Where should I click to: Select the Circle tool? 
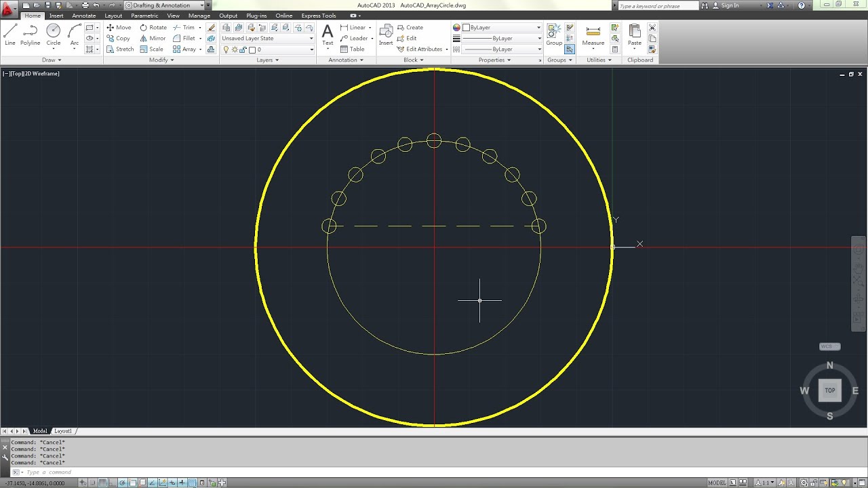[54, 35]
